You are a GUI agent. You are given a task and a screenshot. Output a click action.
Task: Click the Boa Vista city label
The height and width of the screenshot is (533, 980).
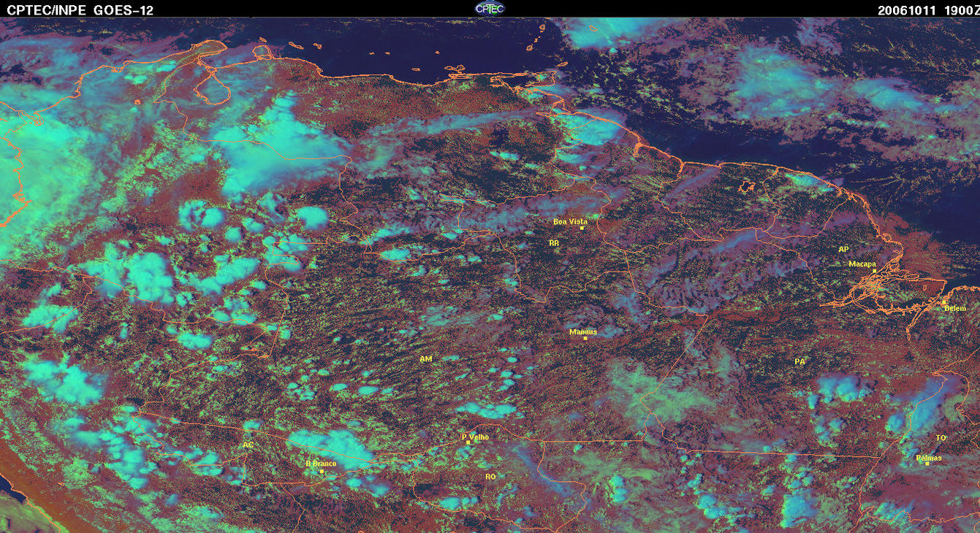[570, 221]
